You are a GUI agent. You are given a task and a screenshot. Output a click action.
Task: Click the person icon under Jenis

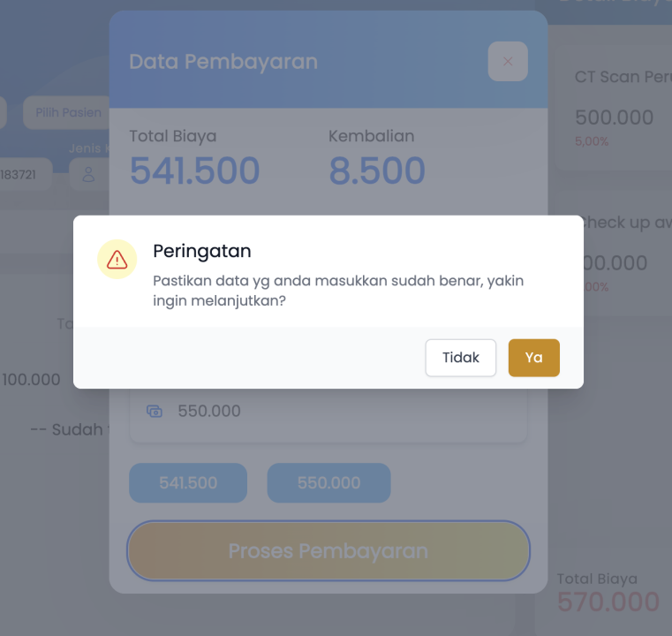88,175
